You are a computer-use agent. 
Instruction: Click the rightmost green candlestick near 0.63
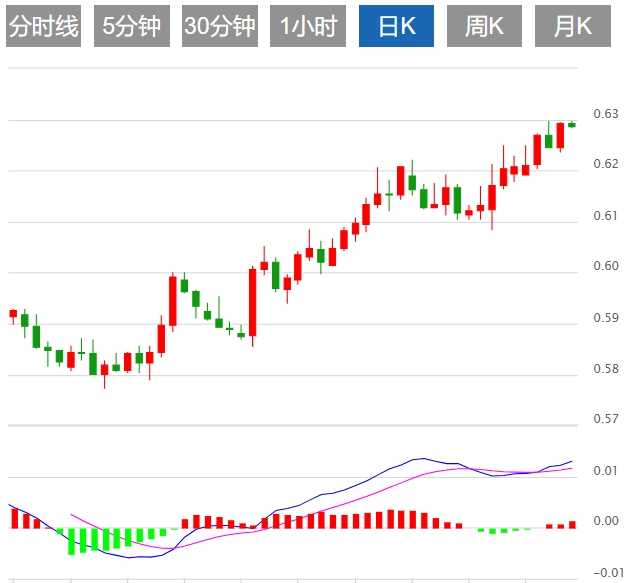click(x=572, y=124)
